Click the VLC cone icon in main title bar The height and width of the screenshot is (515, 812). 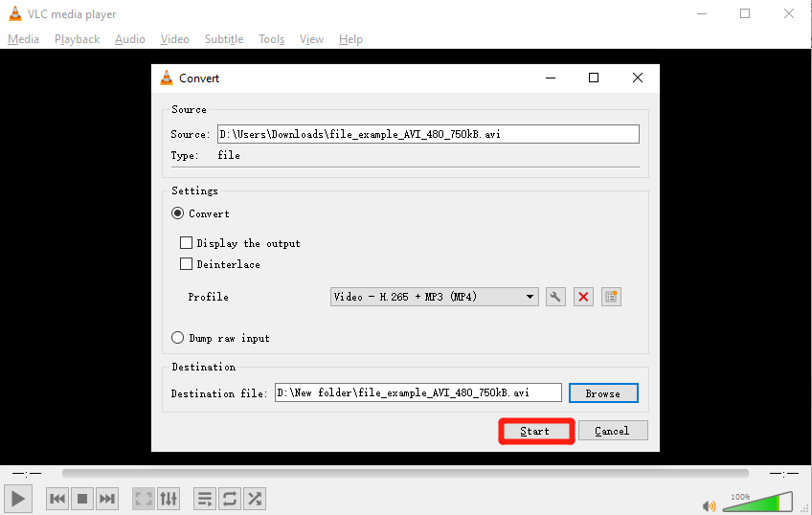(x=15, y=14)
